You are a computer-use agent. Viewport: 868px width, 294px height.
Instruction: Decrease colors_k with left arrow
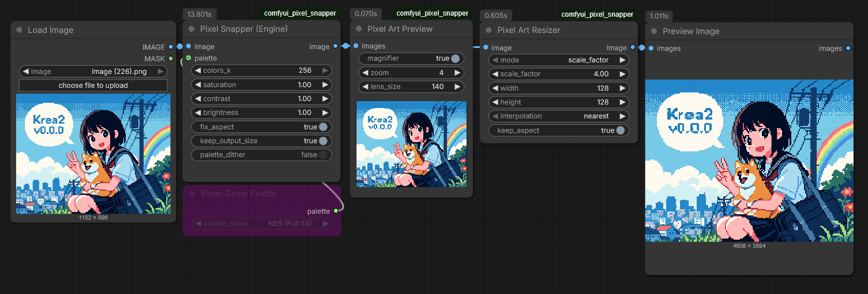click(198, 70)
